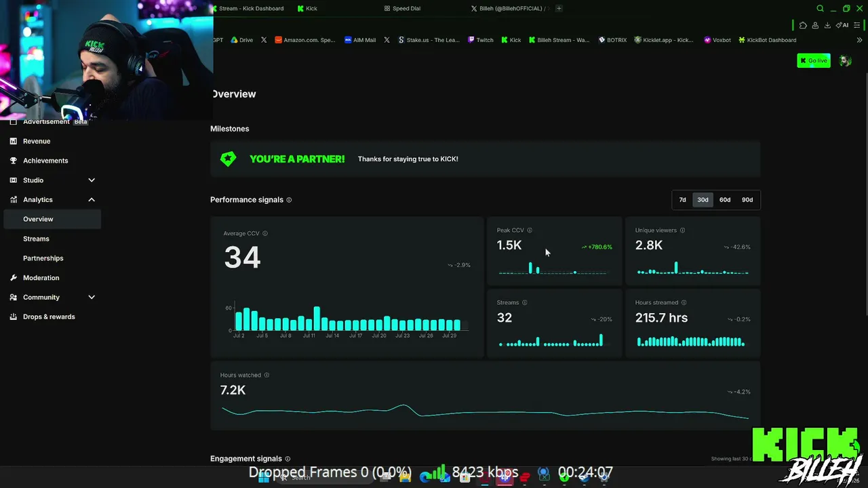Show info tooltip for Hours watched
The width and height of the screenshot is (868, 488).
pyautogui.click(x=267, y=375)
